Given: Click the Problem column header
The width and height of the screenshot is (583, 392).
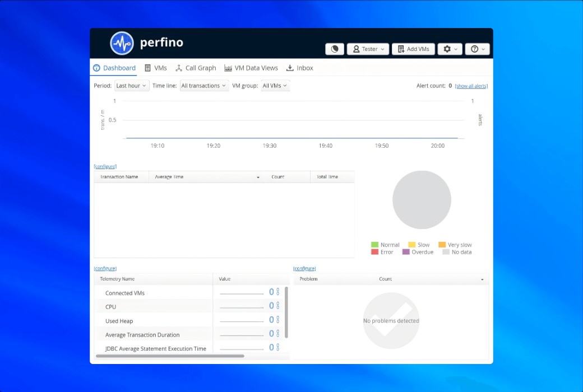Looking at the screenshot, I should (x=333, y=279).
